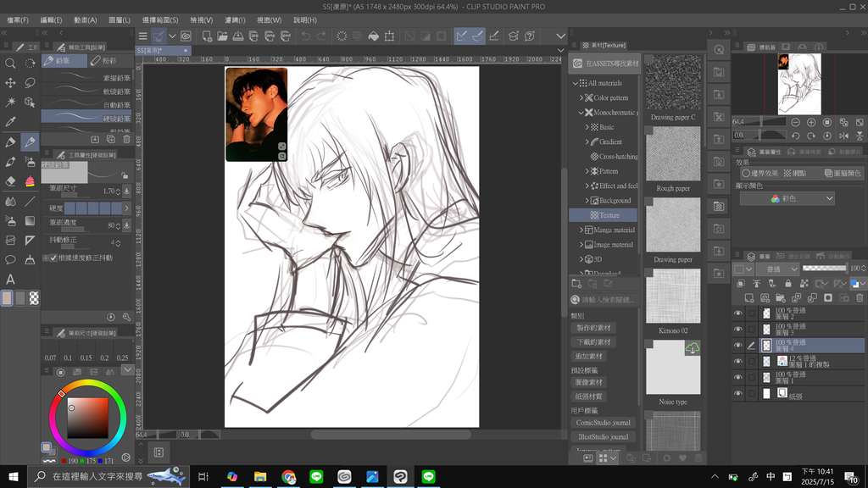Image resolution: width=868 pixels, height=488 pixels.
Task: Select the Eraser tool
Action: (x=10, y=181)
